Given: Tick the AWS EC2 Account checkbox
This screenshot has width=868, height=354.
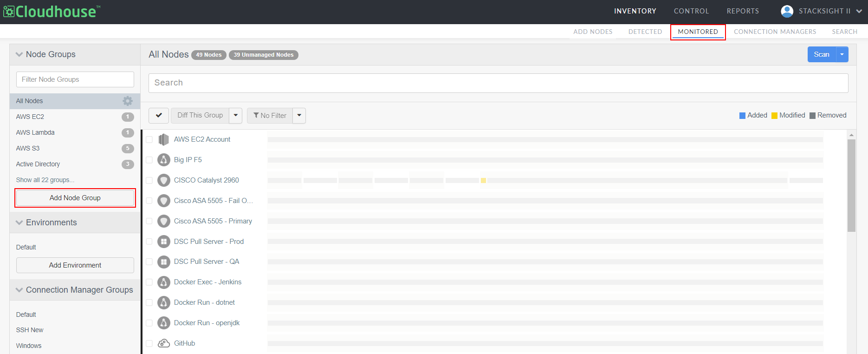Looking at the screenshot, I should point(149,139).
